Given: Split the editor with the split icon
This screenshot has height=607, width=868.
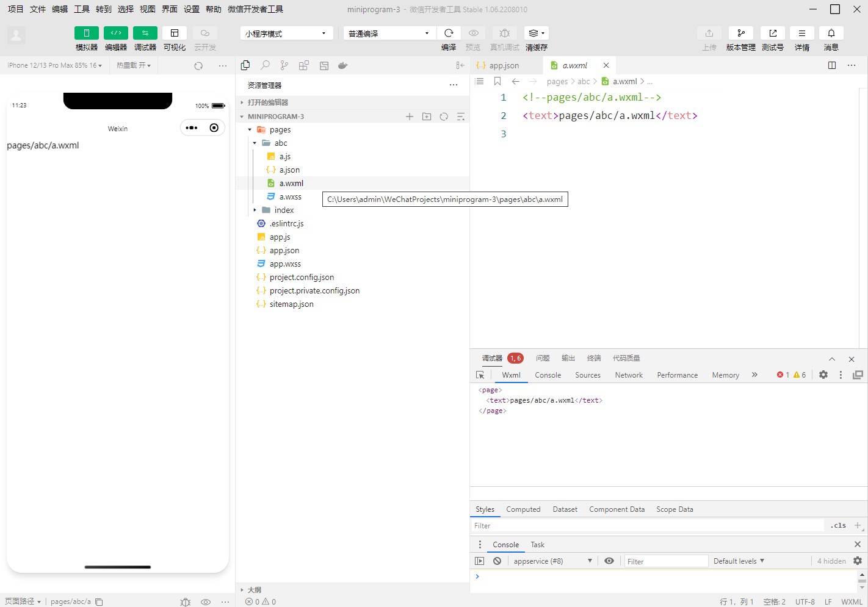Looking at the screenshot, I should [832, 65].
